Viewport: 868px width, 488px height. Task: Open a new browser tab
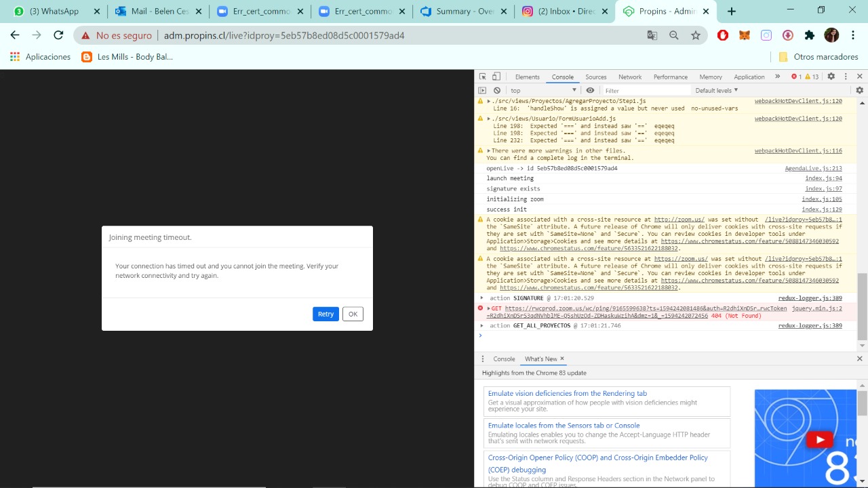(x=731, y=12)
